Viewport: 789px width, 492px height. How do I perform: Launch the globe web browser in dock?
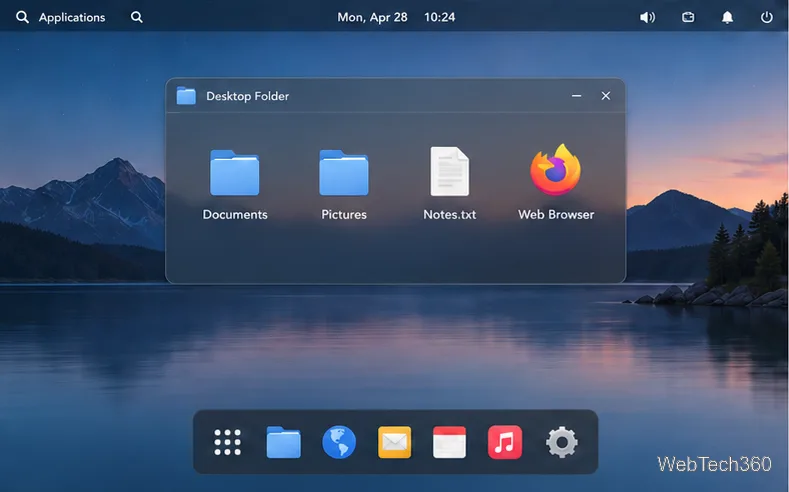tap(339, 442)
